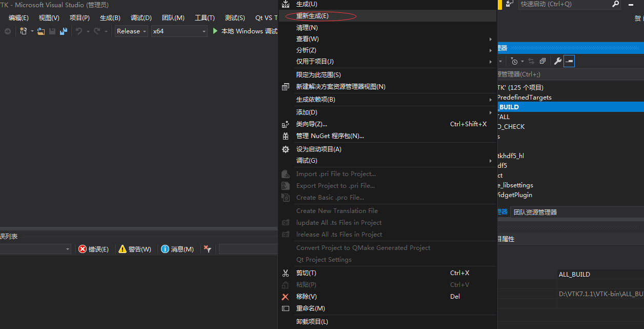Click the settings gear icon beside 设为启动项目
Image resolution: width=644 pixels, height=329 pixels.
tap(286, 148)
